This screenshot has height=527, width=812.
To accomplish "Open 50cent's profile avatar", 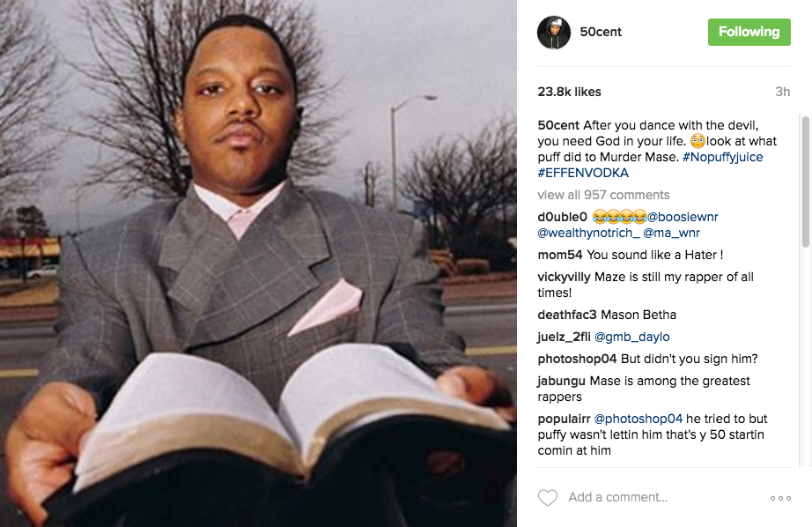I will point(554,32).
